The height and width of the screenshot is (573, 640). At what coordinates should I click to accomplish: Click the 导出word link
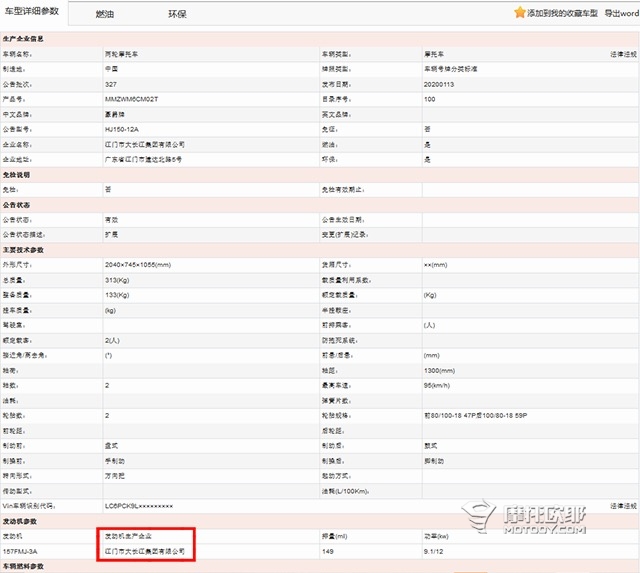tap(622, 13)
